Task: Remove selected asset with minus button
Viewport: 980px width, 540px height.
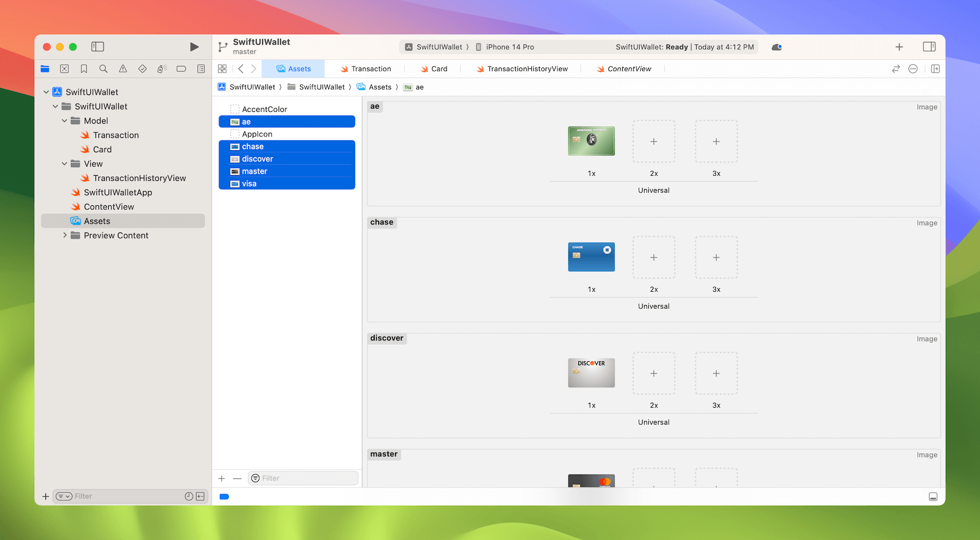Action: [x=237, y=478]
